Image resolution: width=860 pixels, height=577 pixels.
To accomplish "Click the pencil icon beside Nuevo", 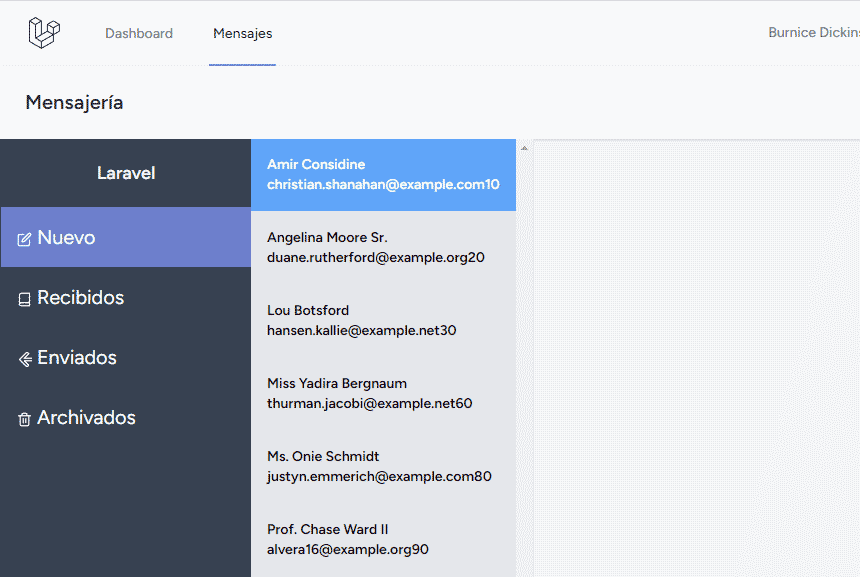I will [x=24, y=239].
